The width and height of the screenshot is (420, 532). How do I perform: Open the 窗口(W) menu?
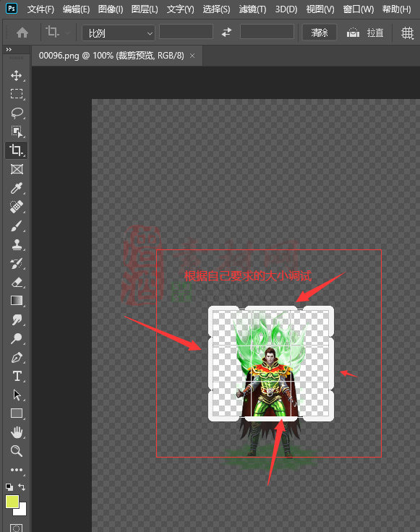(359, 9)
